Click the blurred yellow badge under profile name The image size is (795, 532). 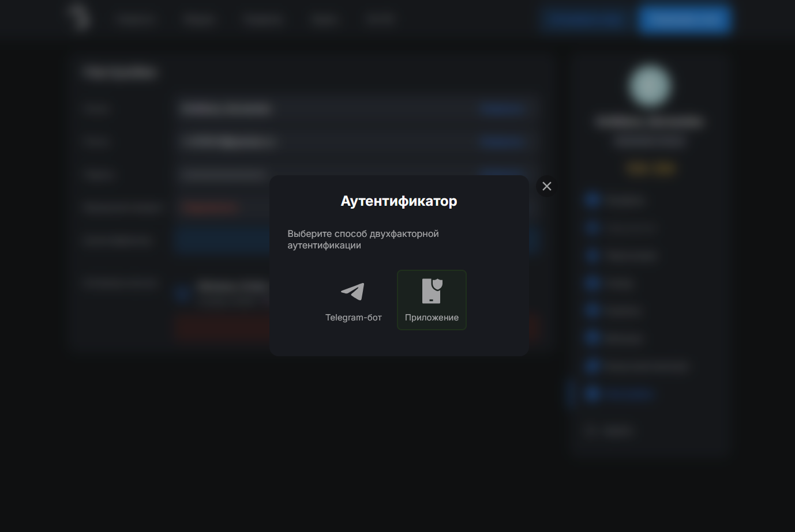650,168
